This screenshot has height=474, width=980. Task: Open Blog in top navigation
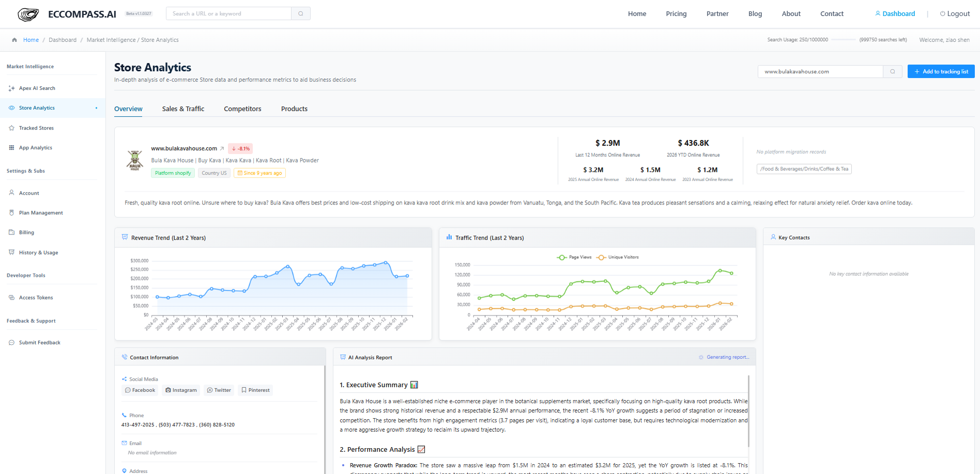755,14
